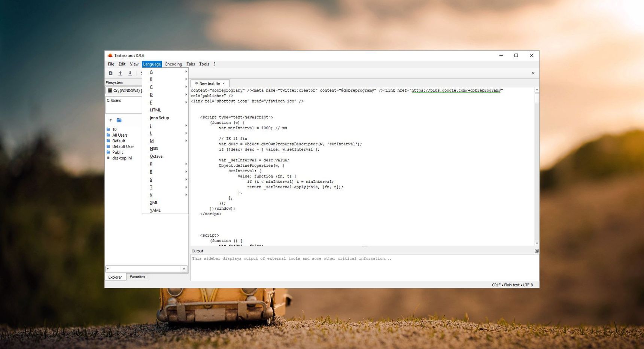Go up one directory in Filesystem panel

coord(110,120)
